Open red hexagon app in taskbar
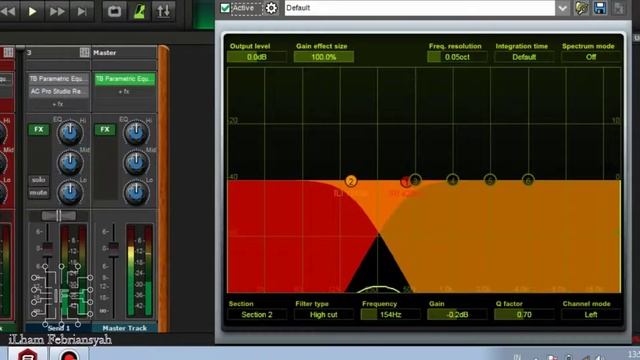This screenshot has width=640, height=360. click(27, 354)
